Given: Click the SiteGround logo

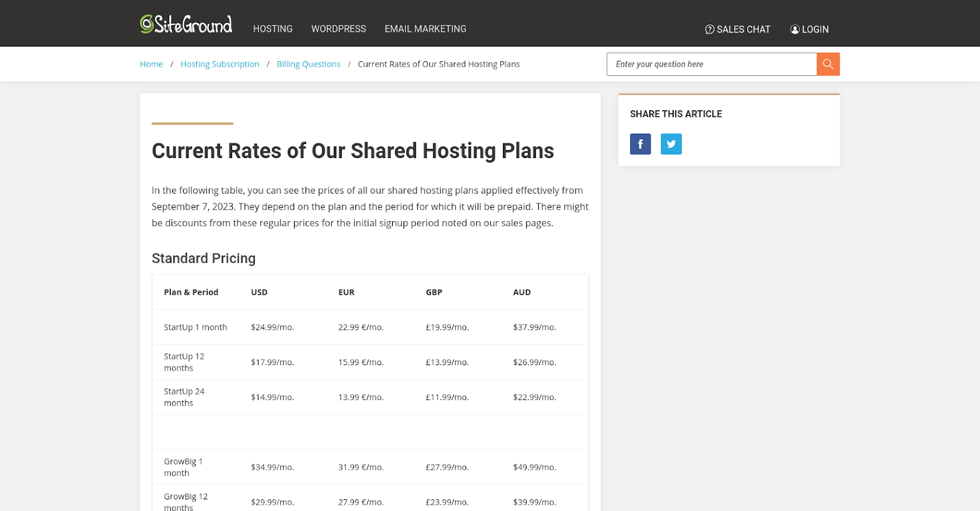Looking at the screenshot, I should 186,24.
